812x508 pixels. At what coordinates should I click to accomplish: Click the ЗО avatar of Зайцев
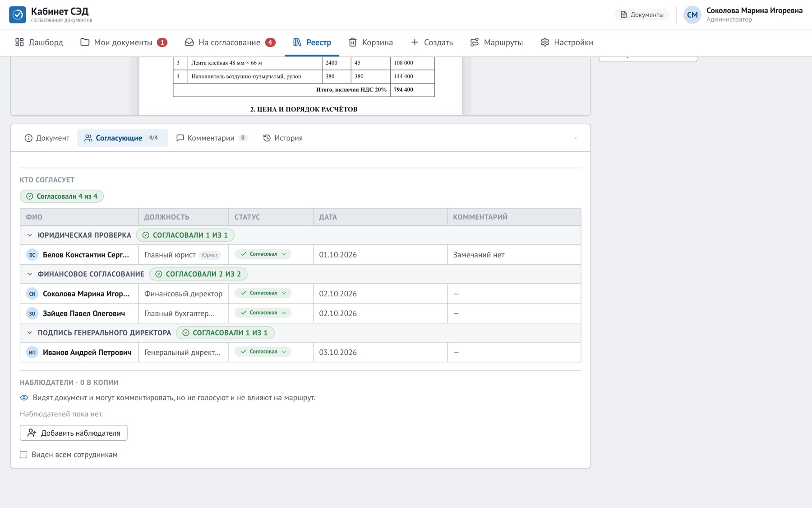32,313
